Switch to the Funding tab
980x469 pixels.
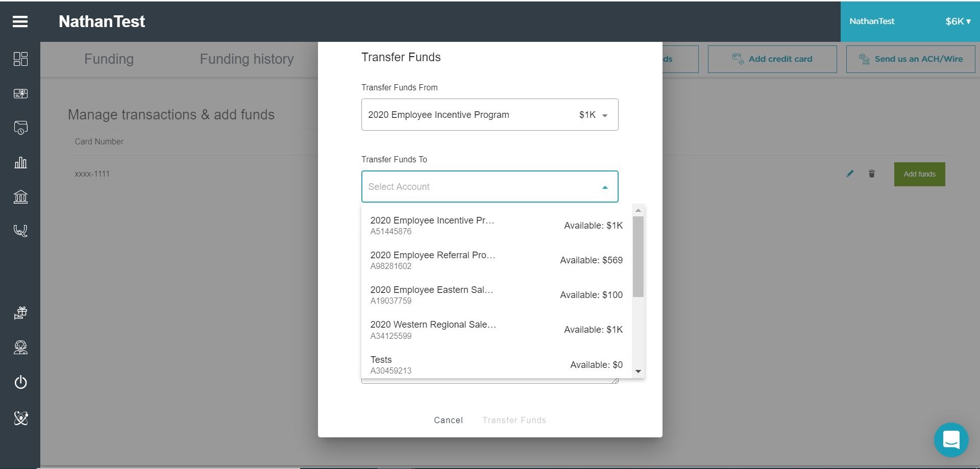[x=109, y=59]
